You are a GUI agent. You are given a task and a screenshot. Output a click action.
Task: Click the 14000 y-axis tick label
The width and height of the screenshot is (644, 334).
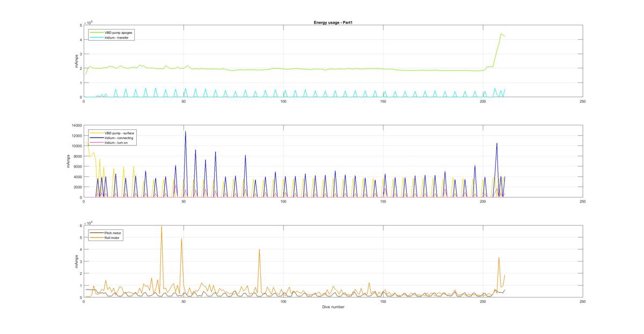(x=76, y=126)
